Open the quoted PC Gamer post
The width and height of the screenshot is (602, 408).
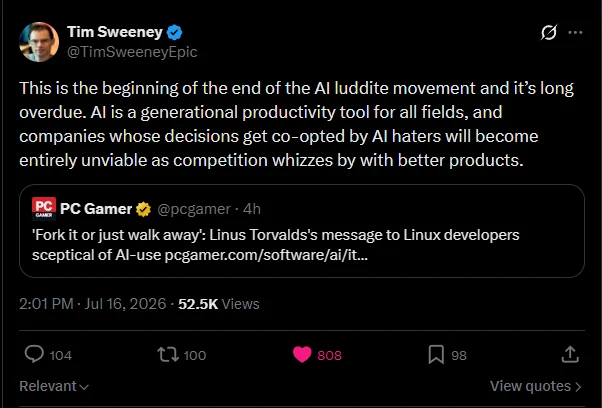(302, 231)
